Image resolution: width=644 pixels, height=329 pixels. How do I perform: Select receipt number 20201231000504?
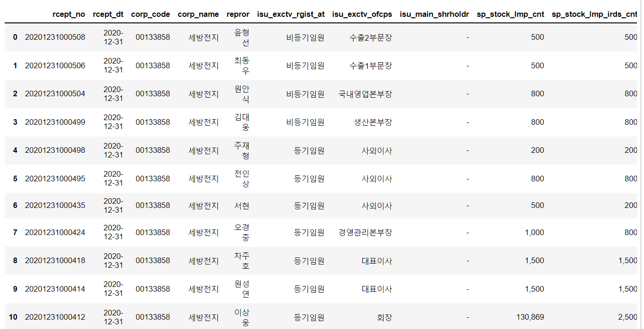point(55,93)
